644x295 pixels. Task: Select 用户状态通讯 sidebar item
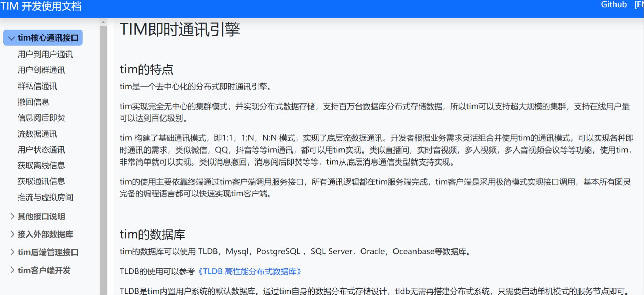[x=41, y=150]
